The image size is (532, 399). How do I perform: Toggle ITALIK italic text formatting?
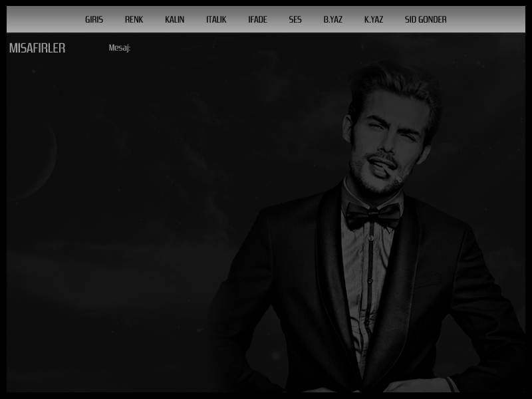216,19
